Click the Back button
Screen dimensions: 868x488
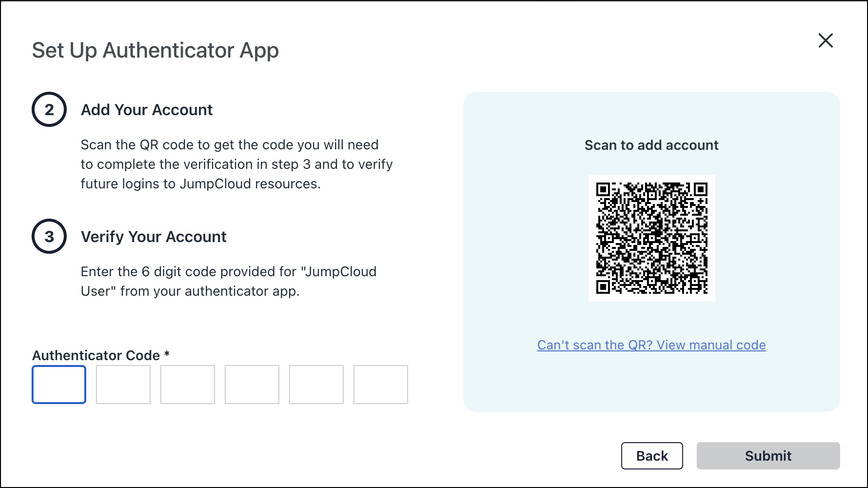(x=651, y=456)
